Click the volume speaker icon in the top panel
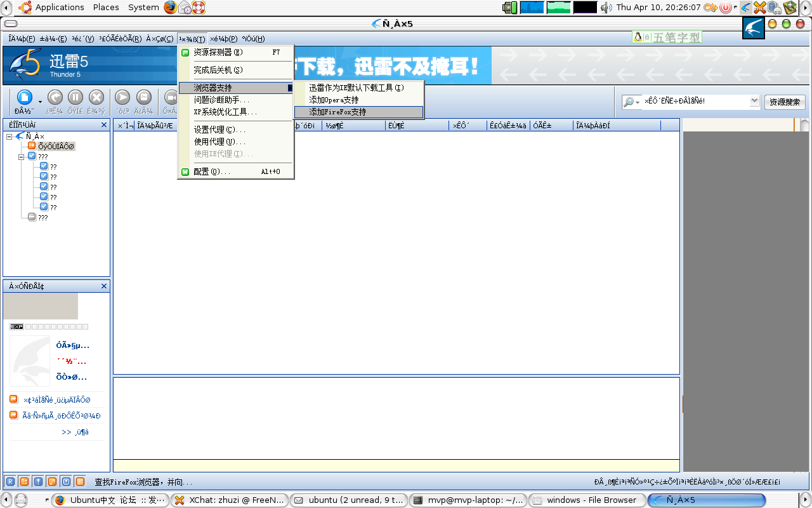This screenshot has height=508, width=812. 606,7
